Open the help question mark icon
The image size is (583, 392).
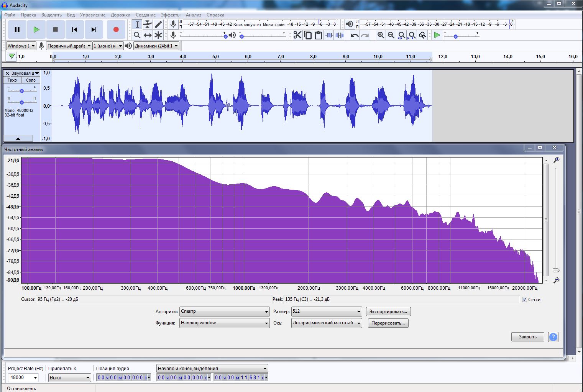point(553,337)
